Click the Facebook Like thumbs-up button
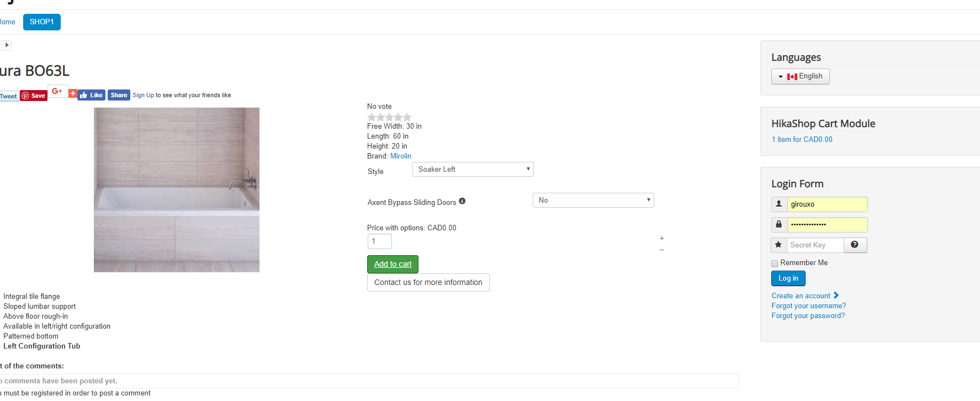This screenshot has width=980, height=401. tap(91, 95)
